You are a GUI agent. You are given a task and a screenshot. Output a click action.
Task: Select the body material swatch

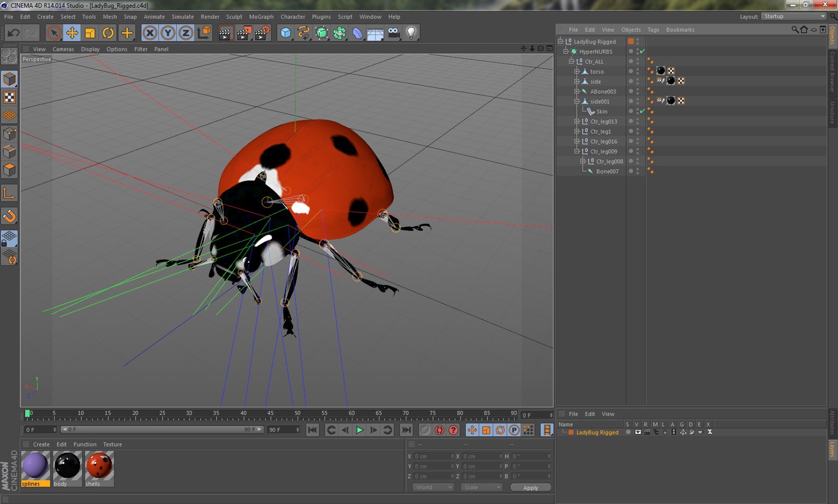(67, 469)
